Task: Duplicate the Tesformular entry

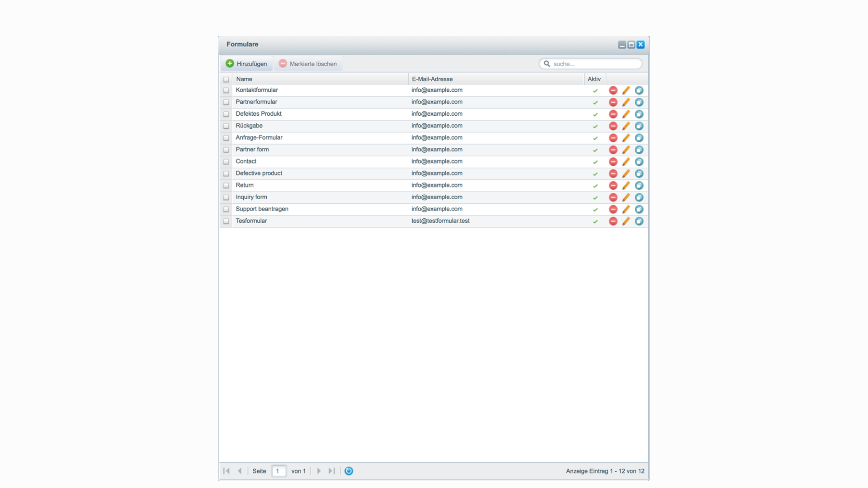Action: (639, 221)
